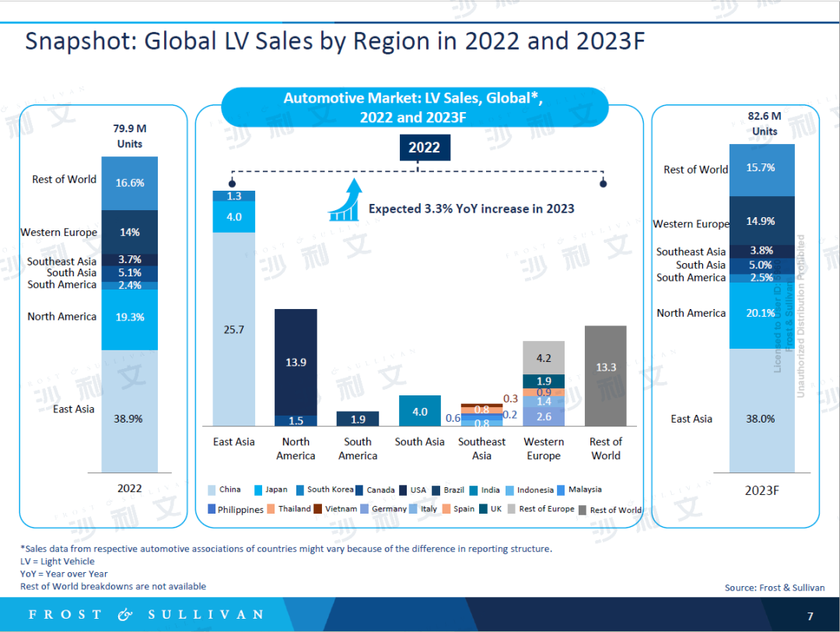Click the 15.7% Rest of World segment
Image resolution: width=840 pixels, height=632 pixels.
coord(761,169)
